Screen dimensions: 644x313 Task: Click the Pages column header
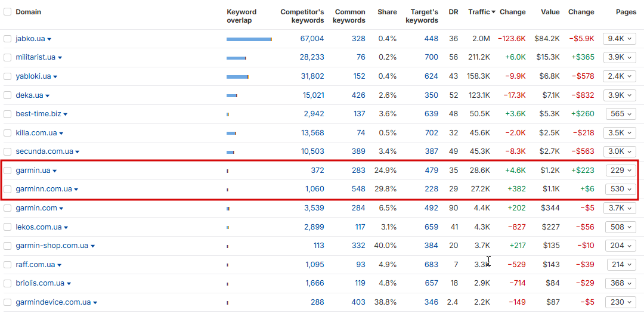626,12
